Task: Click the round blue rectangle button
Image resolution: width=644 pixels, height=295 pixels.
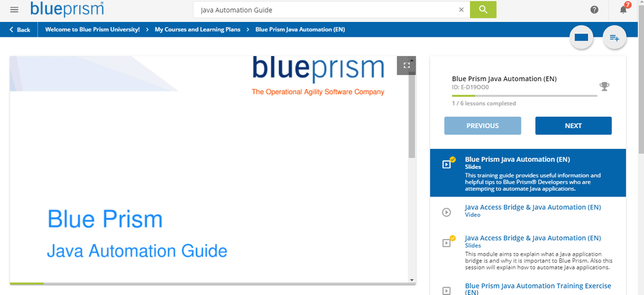Action: 581,38
